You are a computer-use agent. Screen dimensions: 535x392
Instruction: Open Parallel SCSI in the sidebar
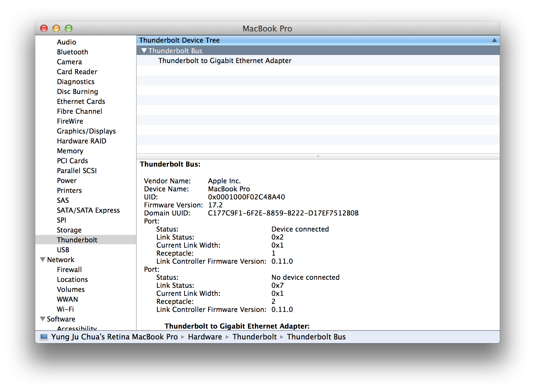tap(77, 171)
